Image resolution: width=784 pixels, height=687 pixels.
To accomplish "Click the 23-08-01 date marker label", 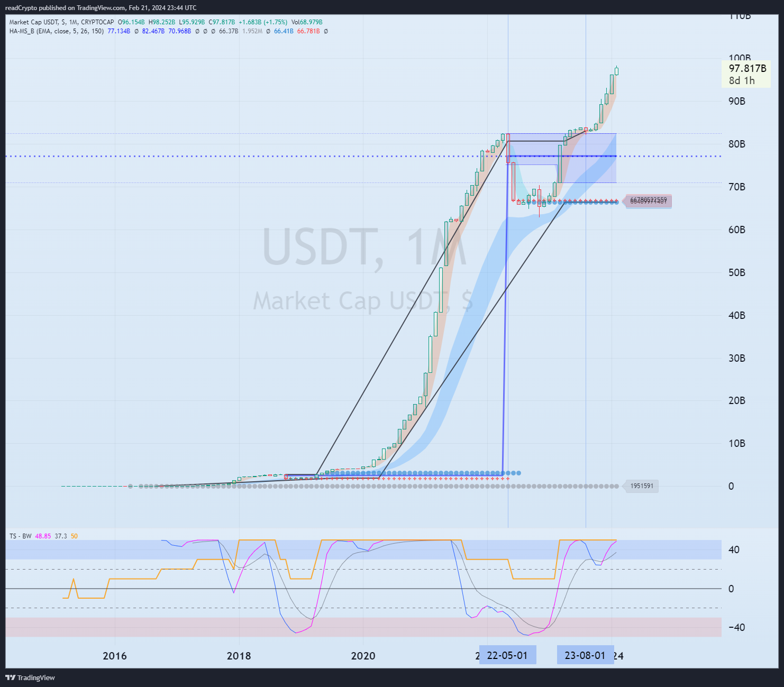I will click(x=585, y=655).
